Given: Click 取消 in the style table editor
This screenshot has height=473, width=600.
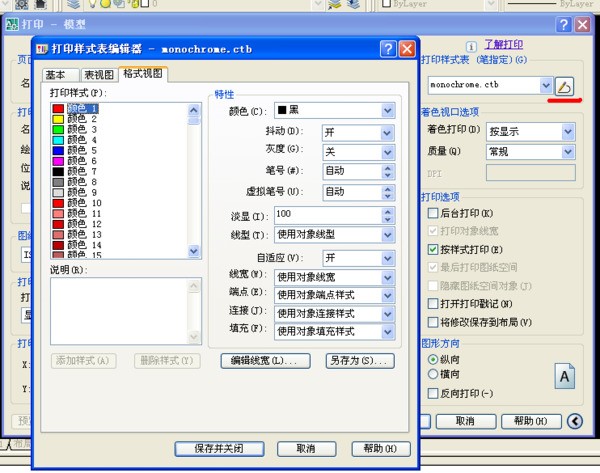Looking at the screenshot, I should click(x=306, y=449).
